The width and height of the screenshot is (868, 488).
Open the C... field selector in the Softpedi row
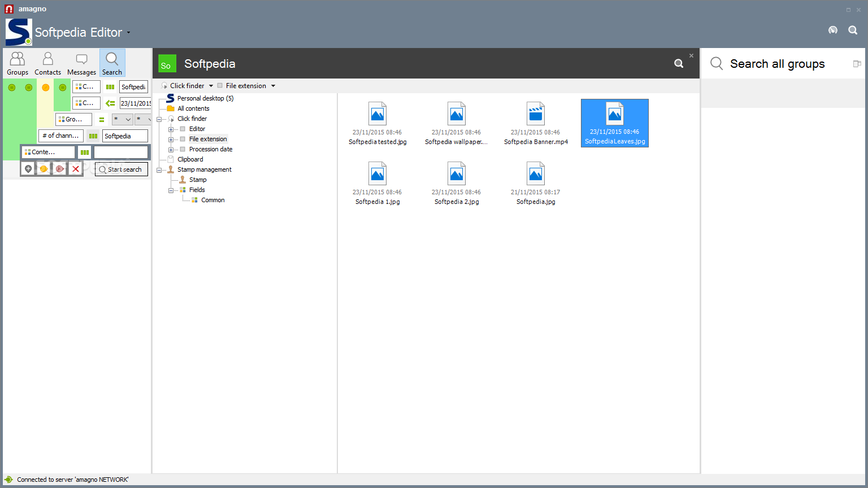pyautogui.click(x=86, y=87)
